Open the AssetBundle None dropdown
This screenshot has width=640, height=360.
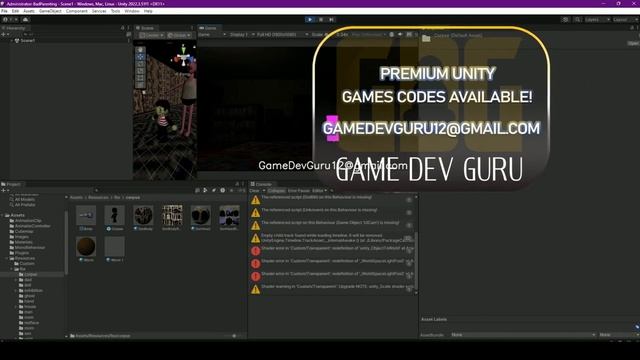point(523,335)
